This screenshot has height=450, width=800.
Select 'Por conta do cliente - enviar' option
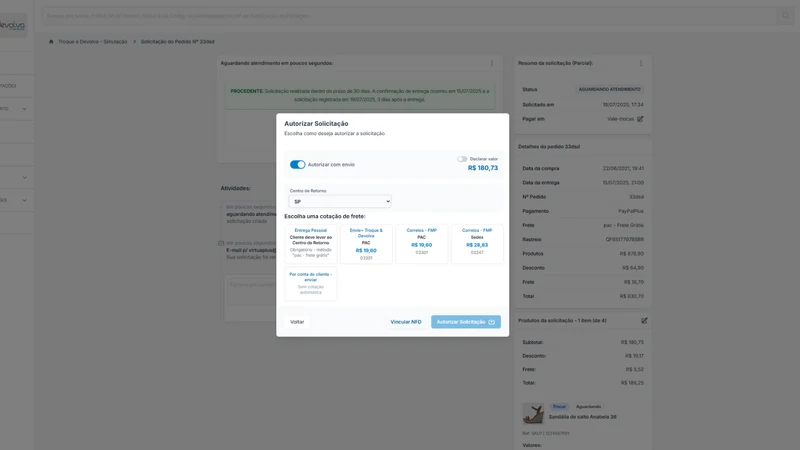click(311, 284)
